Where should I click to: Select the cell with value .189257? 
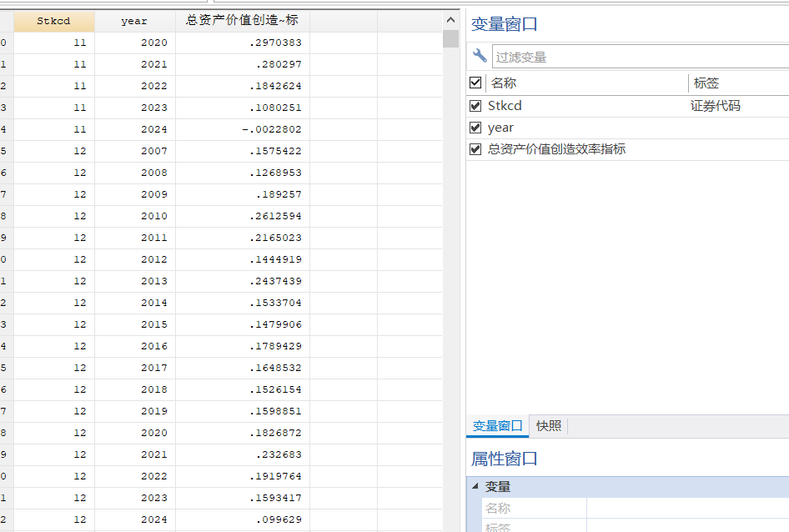243,194
